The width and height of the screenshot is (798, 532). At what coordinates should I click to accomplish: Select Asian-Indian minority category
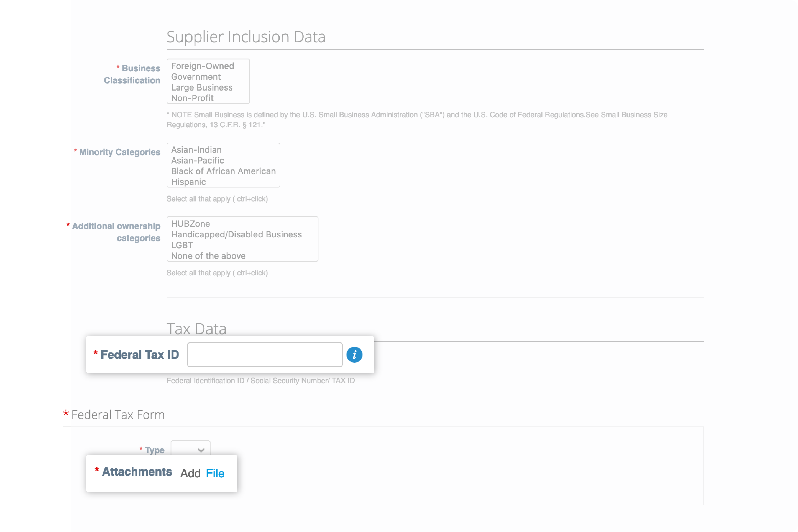click(x=196, y=150)
